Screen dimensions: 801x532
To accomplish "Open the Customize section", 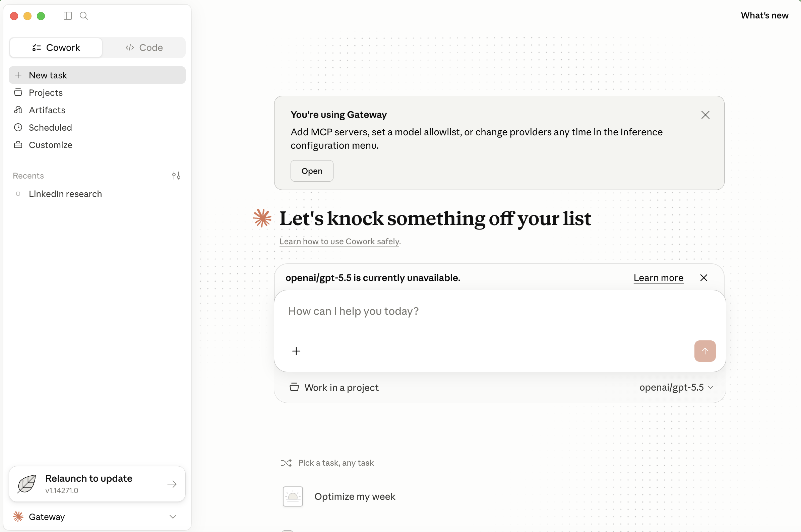I will pos(97,145).
